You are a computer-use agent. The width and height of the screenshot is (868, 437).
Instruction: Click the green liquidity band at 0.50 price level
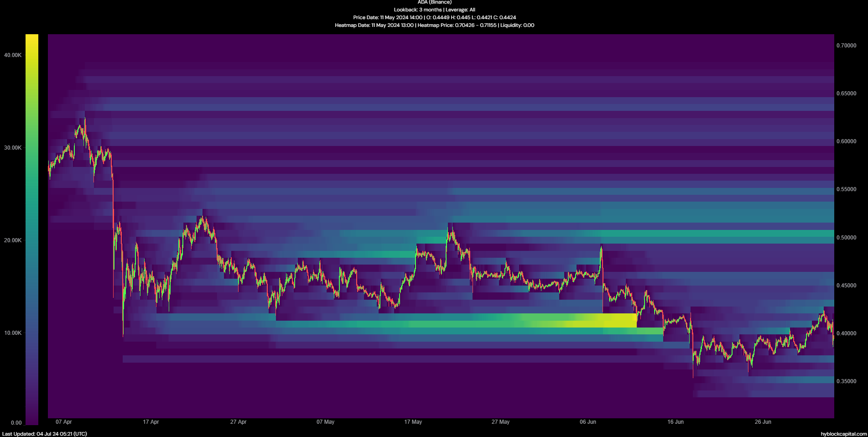point(716,234)
